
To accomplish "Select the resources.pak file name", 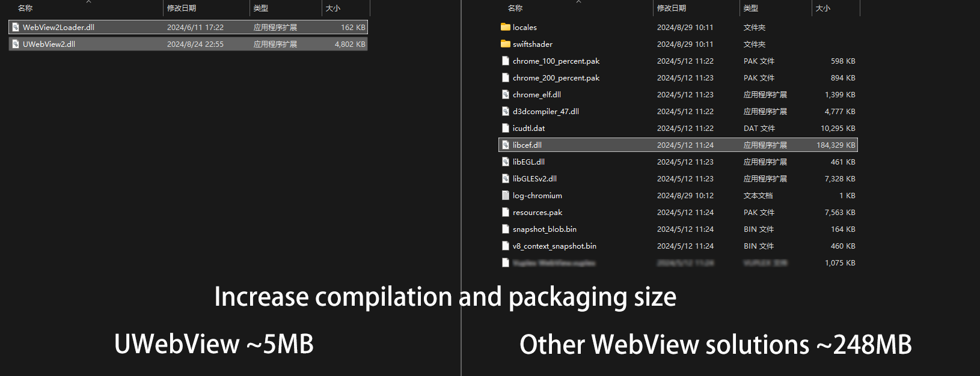I will click(537, 213).
